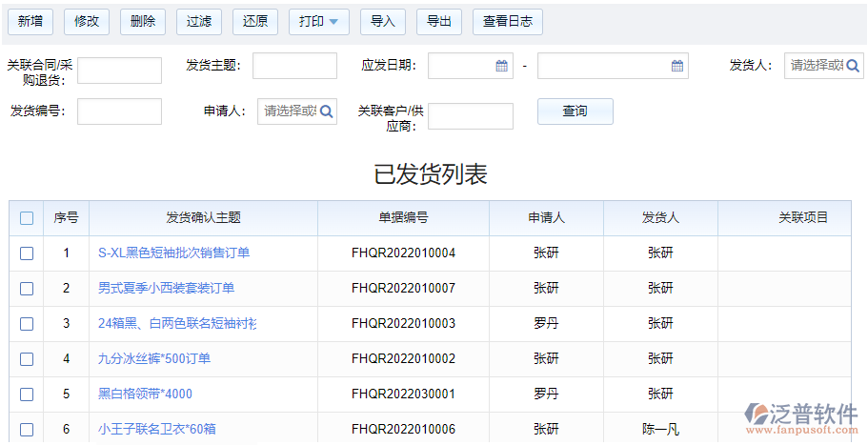This screenshot has width=868, height=445.
Task: Select the checkbox for row 4
Action: pos(27,359)
